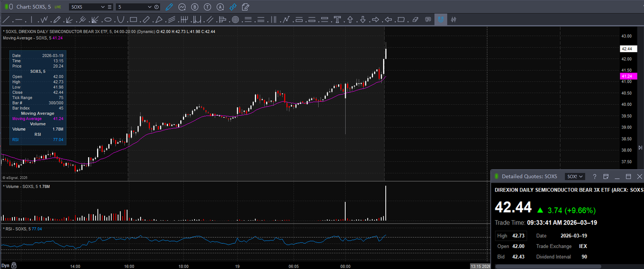Click the Tick Range 75 row in tooltip
Screen dimensions: 644x269
pos(38,98)
